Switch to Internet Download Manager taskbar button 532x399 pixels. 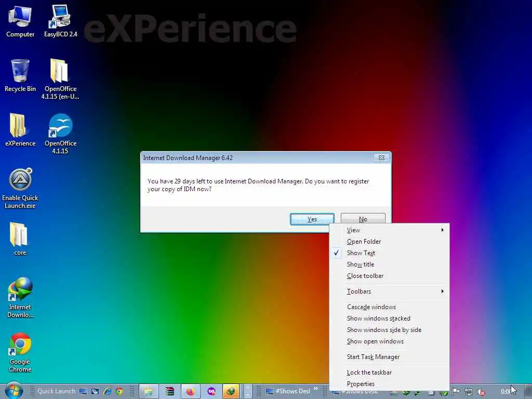coord(231,391)
